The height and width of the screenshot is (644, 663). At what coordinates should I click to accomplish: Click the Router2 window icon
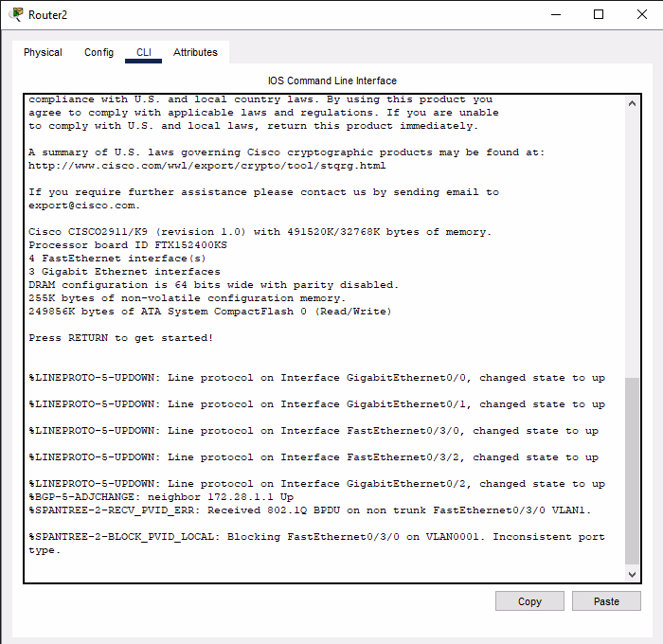click(16, 15)
